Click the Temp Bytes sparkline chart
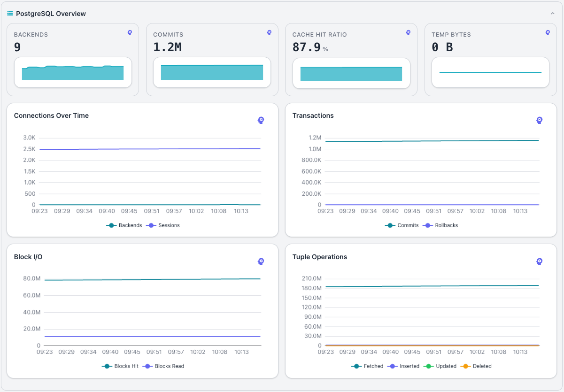Image resolution: width=564 pixels, height=392 pixels. pos(490,72)
